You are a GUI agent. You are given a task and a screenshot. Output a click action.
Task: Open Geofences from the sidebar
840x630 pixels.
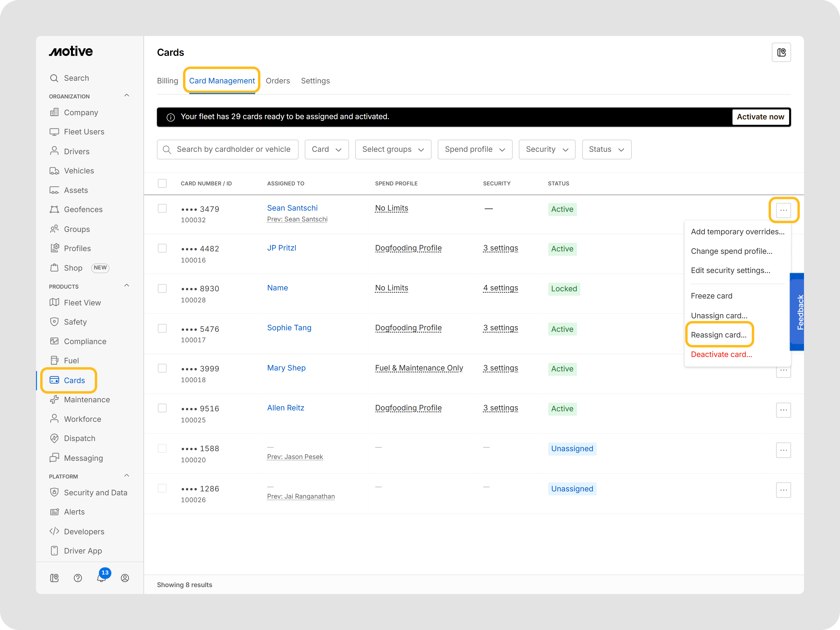coord(83,209)
